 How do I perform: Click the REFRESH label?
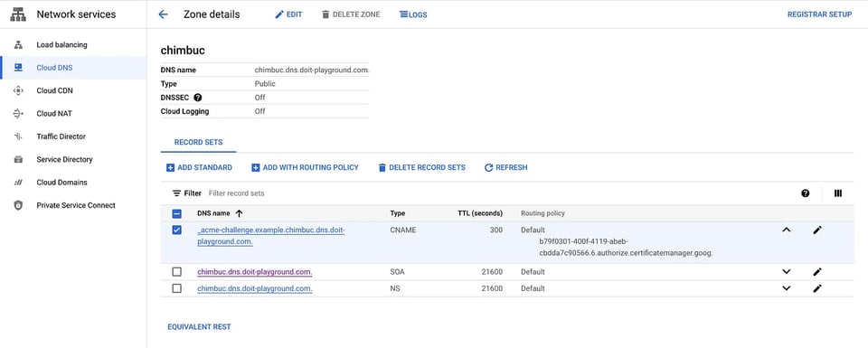512,167
